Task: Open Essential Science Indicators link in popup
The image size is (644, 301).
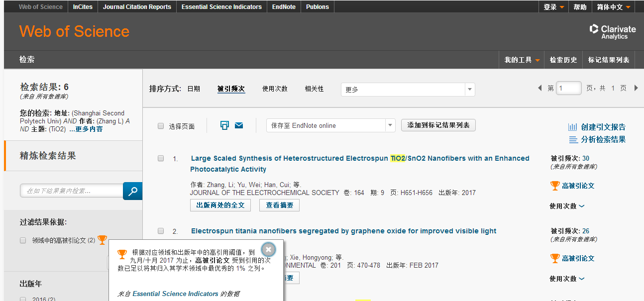Action: point(175,294)
